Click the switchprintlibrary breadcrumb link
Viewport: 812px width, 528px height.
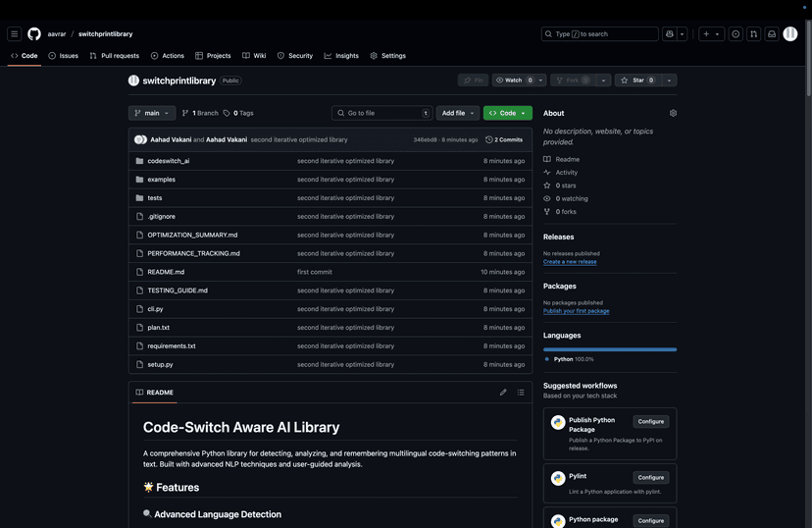(106, 34)
